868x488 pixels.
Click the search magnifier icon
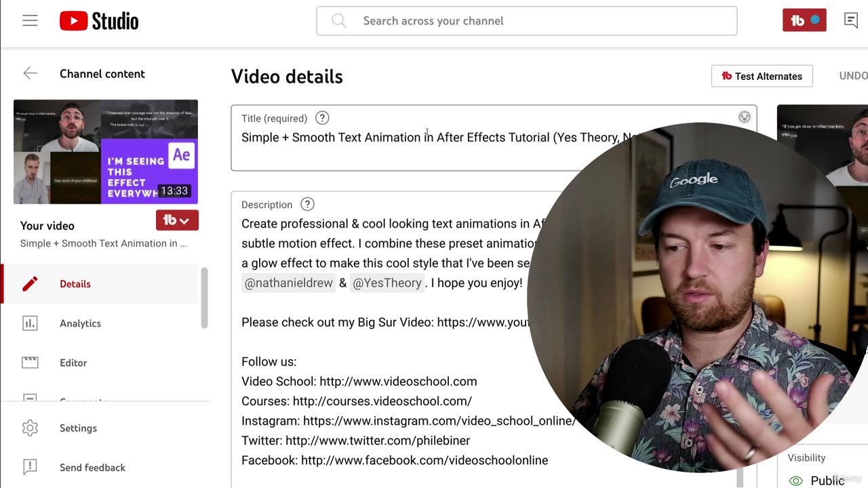point(339,21)
